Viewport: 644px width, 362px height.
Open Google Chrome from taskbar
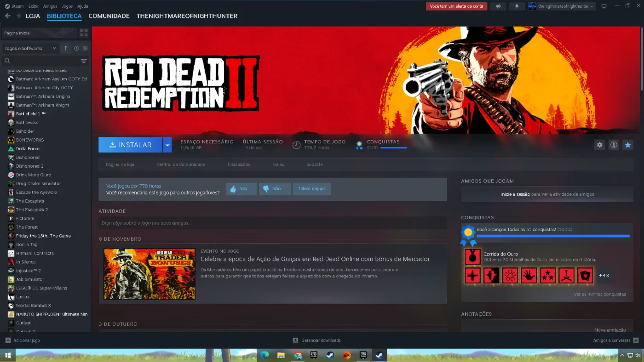298,355
